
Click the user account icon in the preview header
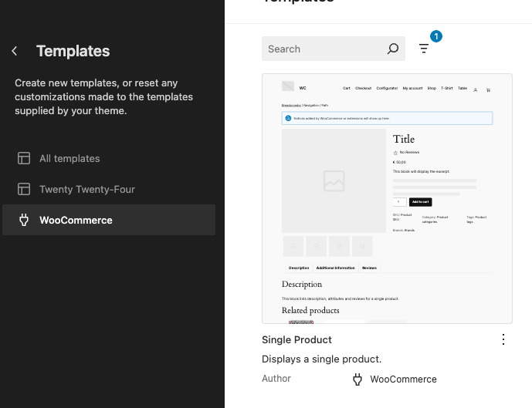coord(476,89)
